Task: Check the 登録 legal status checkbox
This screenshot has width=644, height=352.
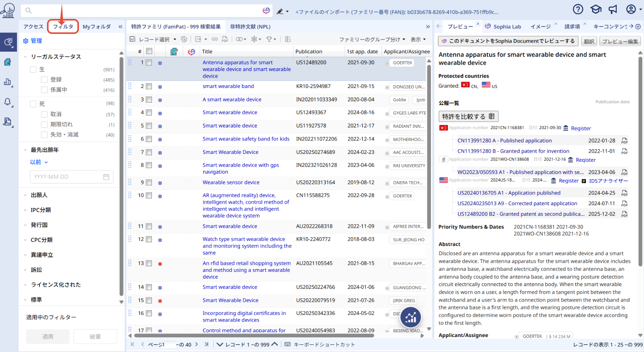Action: click(45, 80)
